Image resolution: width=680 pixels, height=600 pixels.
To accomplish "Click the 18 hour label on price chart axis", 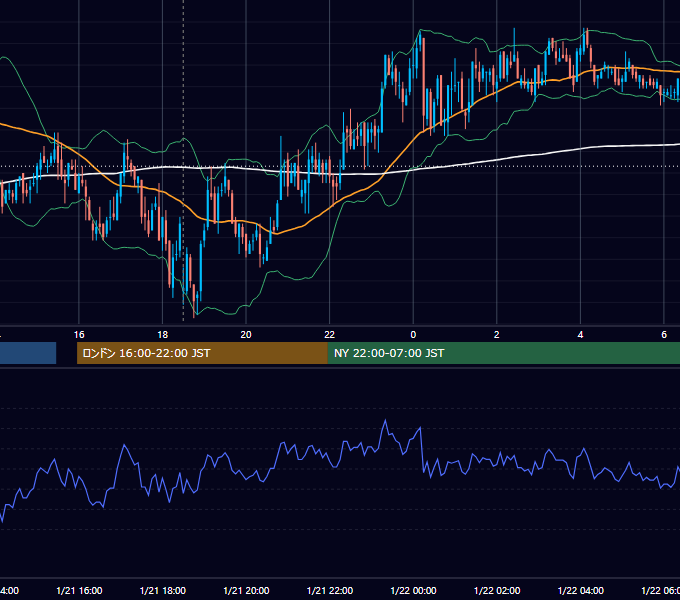I will [x=162, y=335].
